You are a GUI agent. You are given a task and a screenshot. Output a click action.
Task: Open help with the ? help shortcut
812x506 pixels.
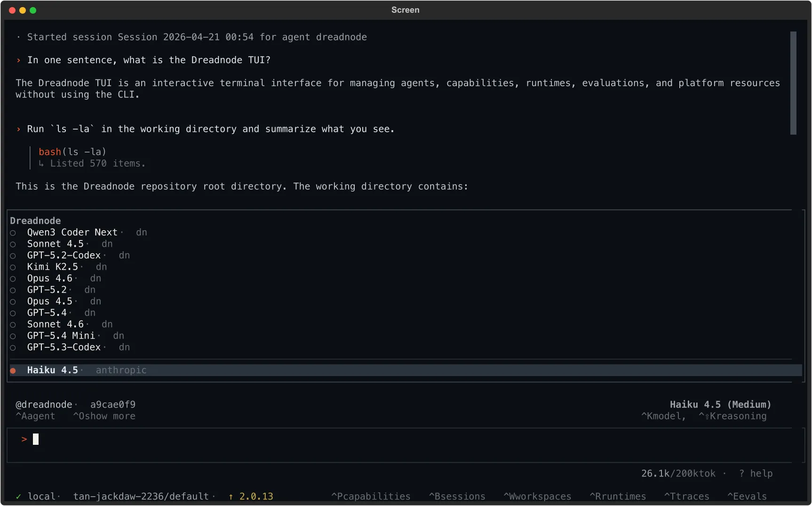[756, 474]
